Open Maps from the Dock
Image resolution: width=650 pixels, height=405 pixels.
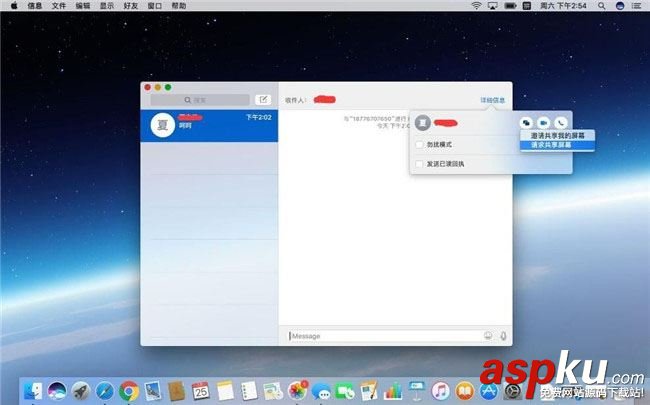click(273, 391)
